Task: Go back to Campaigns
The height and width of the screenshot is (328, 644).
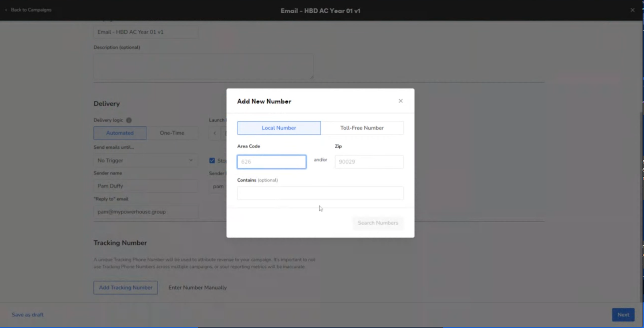Action: 28,10
